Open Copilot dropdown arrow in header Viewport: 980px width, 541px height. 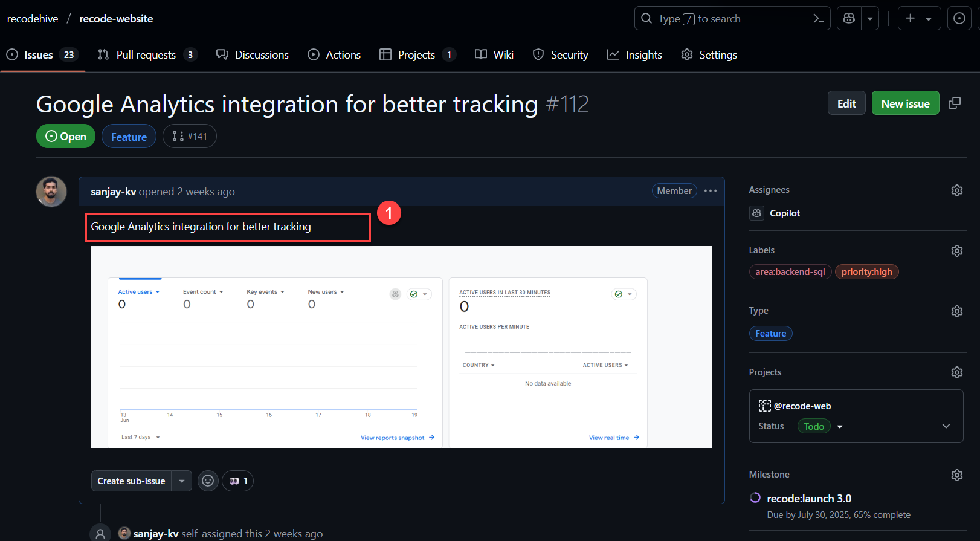pos(870,19)
